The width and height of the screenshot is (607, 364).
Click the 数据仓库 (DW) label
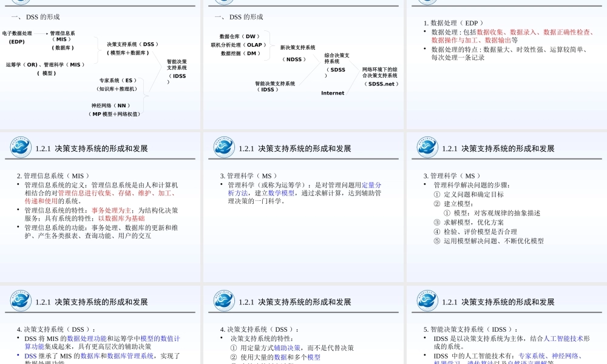coord(239,36)
